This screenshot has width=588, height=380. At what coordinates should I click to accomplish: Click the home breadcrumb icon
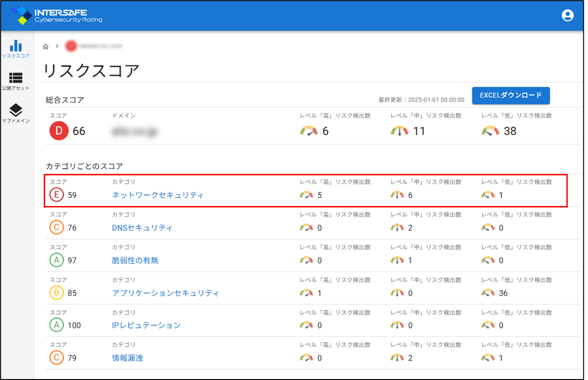point(46,46)
